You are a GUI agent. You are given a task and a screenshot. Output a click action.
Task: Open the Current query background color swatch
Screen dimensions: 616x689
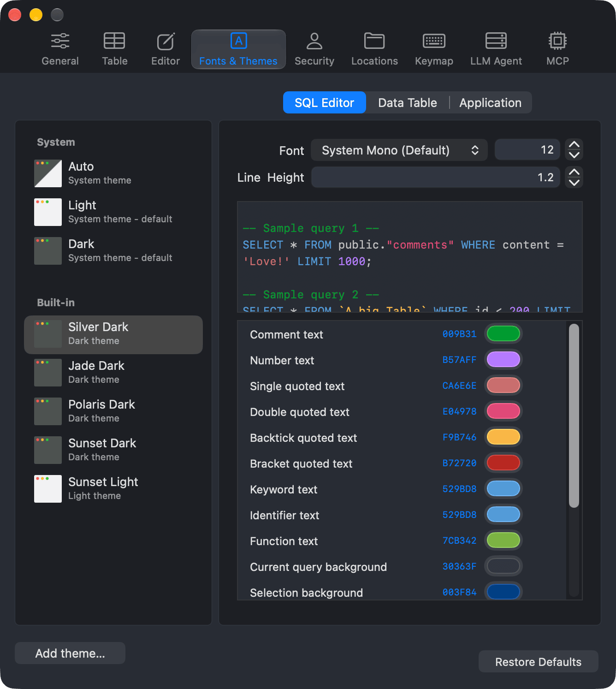[x=503, y=566]
